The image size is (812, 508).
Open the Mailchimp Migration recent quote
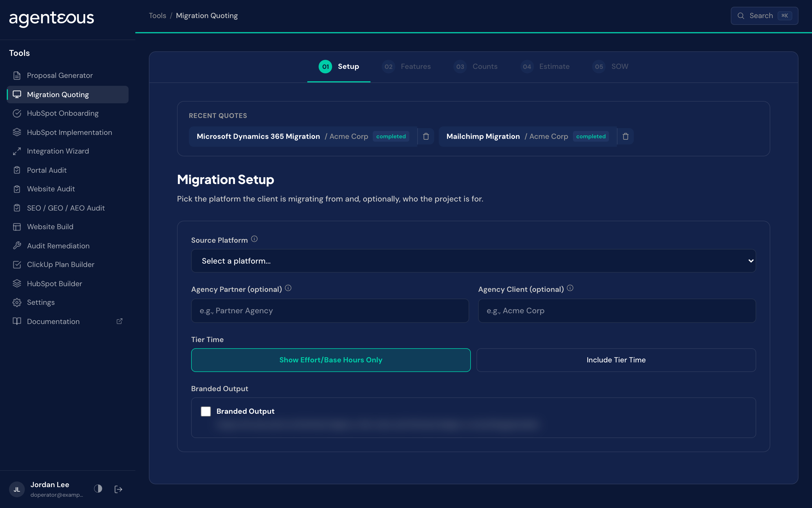tap(528, 136)
